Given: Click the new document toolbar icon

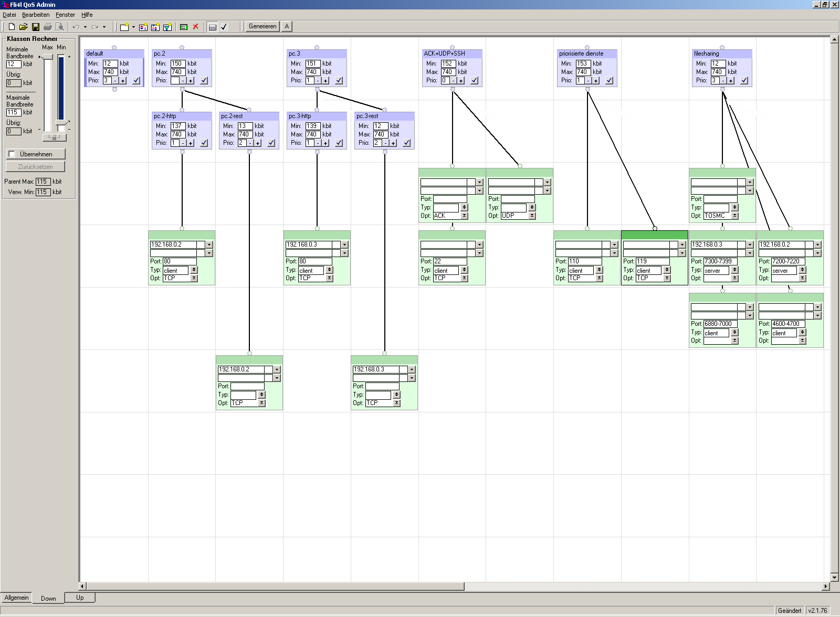Looking at the screenshot, I should [12, 27].
